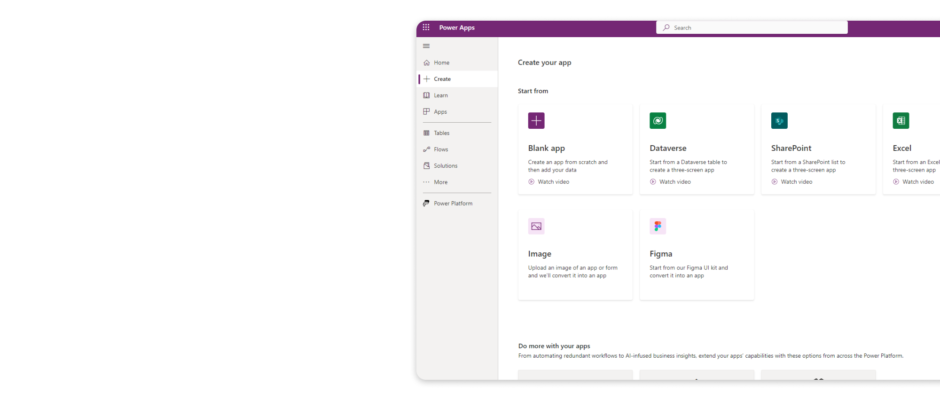Watch video link for Excel
Image resolution: width=940 pixels, height=400 pixels.
[918, 182]
